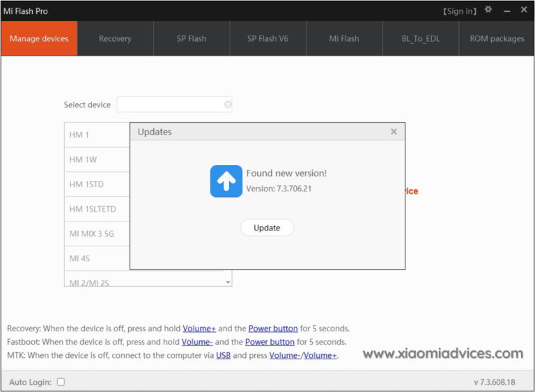Expand the device list dropdown arrow
Screen dimensions: 535x392
pos(228,282)
